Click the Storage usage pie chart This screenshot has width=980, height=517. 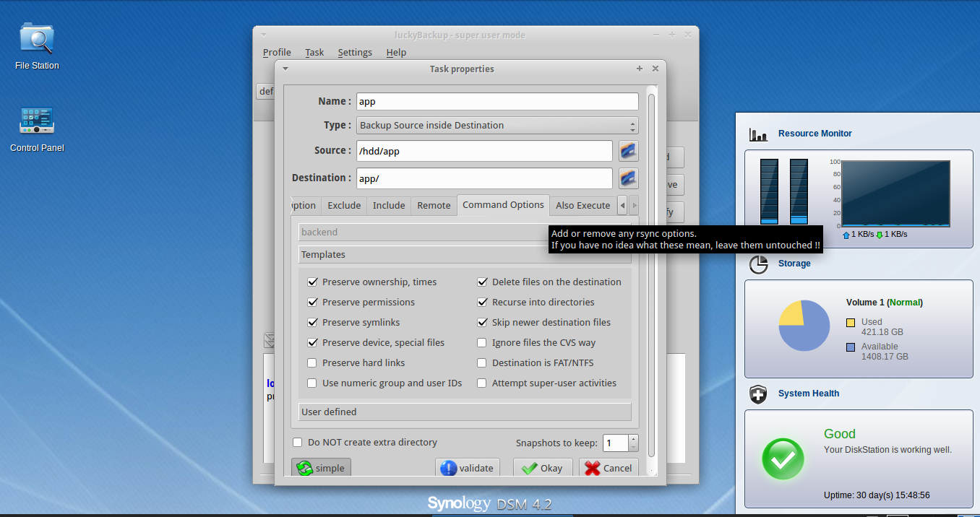coord(804,326)
